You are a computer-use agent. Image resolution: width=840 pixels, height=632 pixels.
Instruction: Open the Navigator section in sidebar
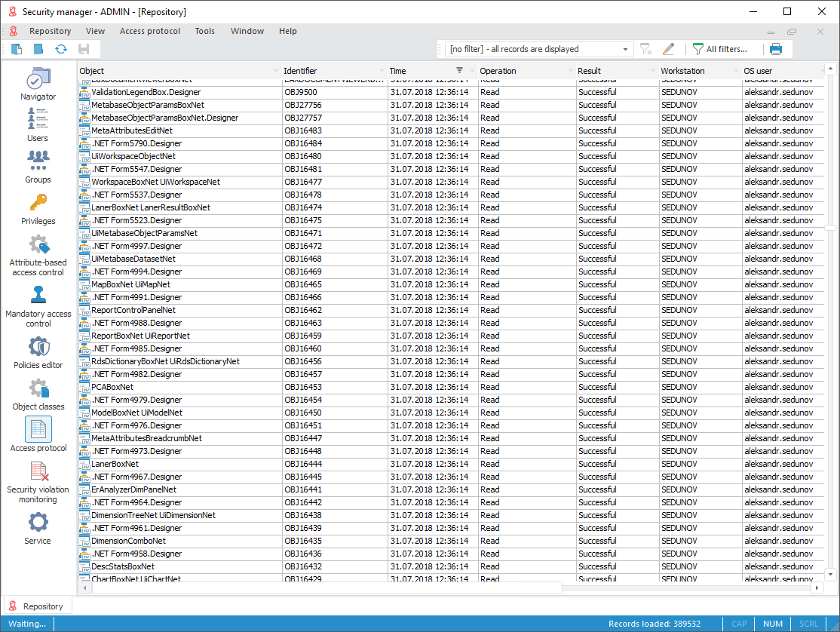point(38,84)
